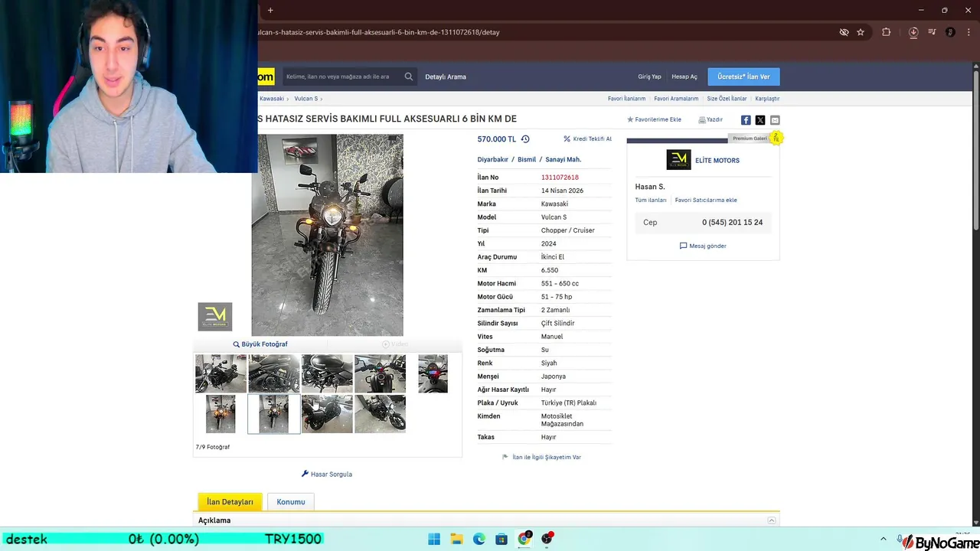Click Detaylı Arama link
This screenshot has width=980, height=551.
pos(446,77)
